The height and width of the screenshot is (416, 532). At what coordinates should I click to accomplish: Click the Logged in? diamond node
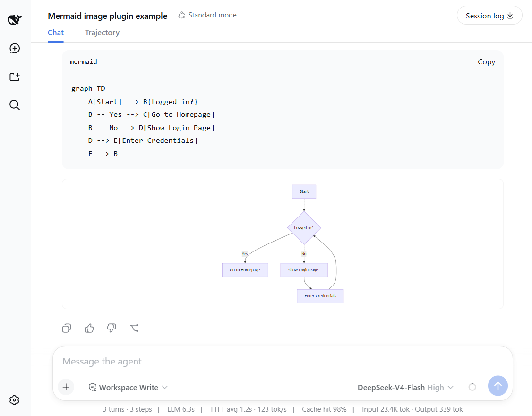coord(304,228)
